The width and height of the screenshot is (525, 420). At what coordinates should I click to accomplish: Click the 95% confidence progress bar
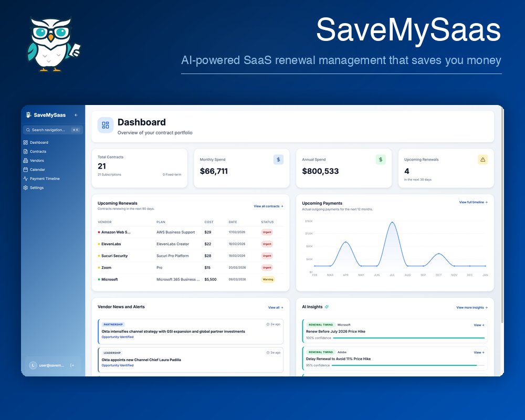pos(409,365)
